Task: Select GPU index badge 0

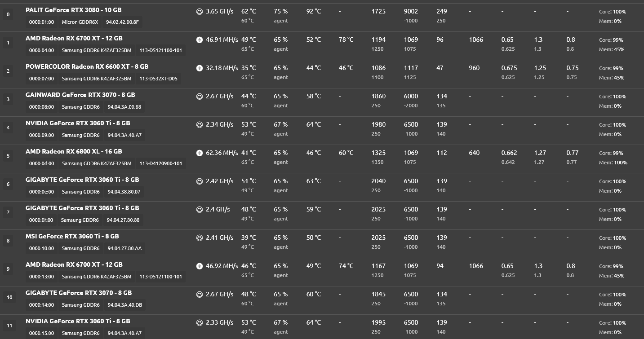Action: 8,15
